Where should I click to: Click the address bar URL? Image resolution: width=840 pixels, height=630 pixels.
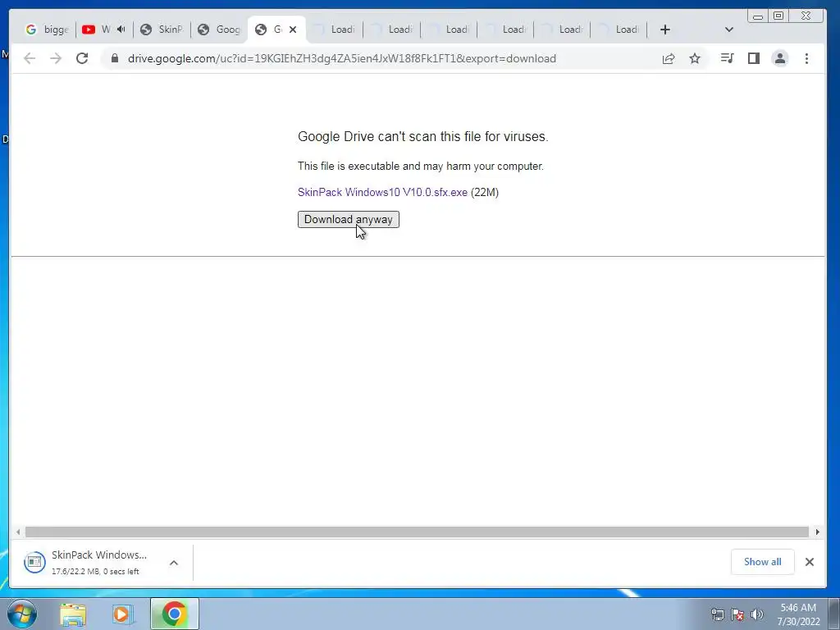click(x=342, y=58)
